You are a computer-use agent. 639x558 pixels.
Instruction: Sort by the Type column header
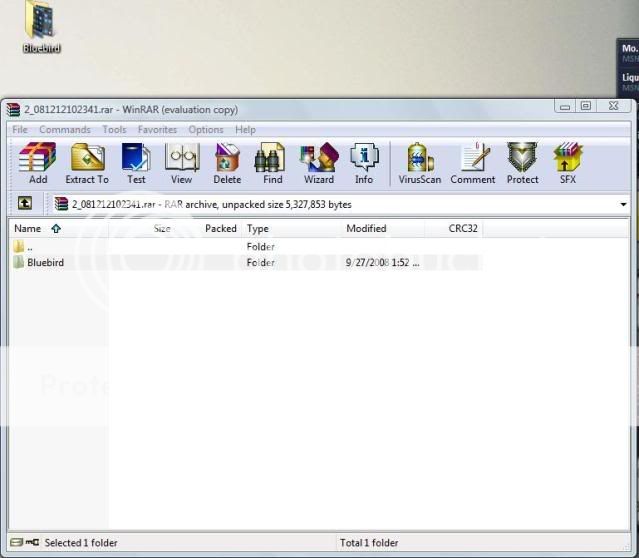click(292, 228)
